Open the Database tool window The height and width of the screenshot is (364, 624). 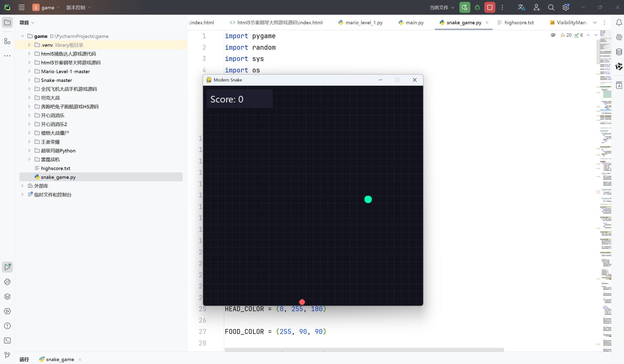[x=619, y=52]
